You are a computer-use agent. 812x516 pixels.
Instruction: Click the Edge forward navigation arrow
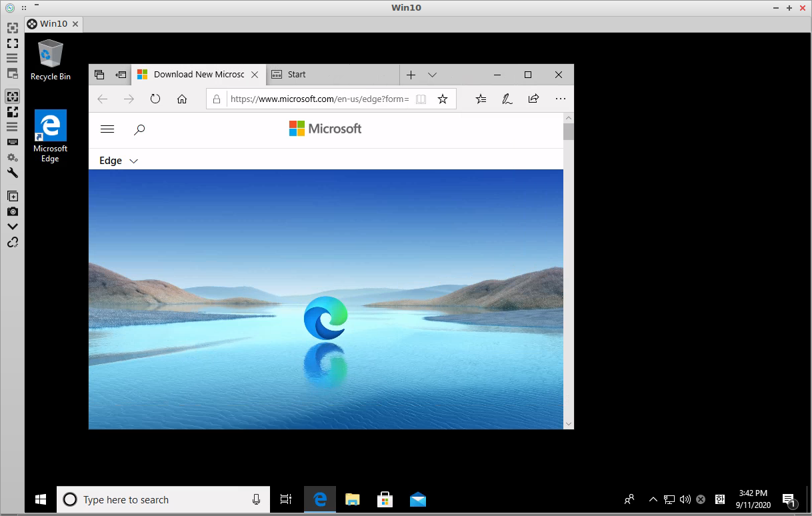[x=129, y=99]
